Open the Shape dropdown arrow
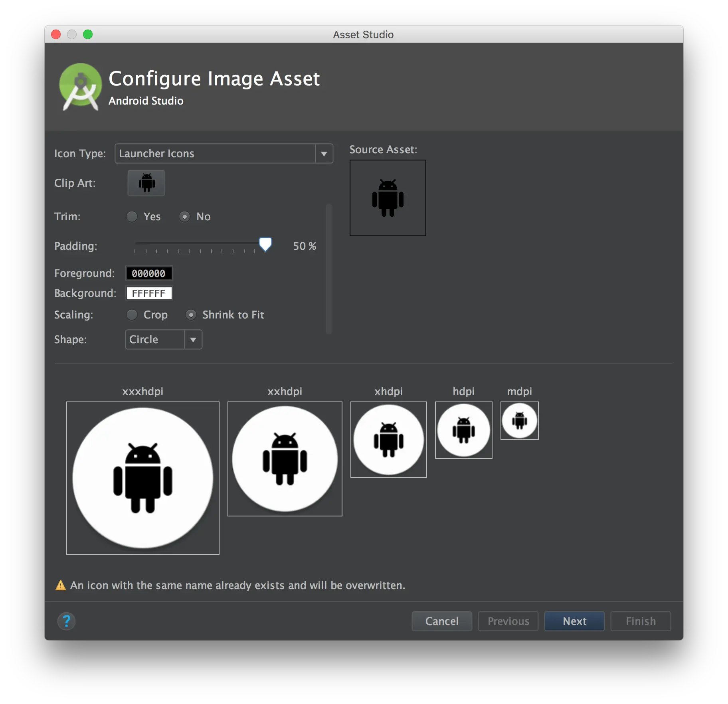728x704 pixels. pyautogui.click(x=193, y=340)
